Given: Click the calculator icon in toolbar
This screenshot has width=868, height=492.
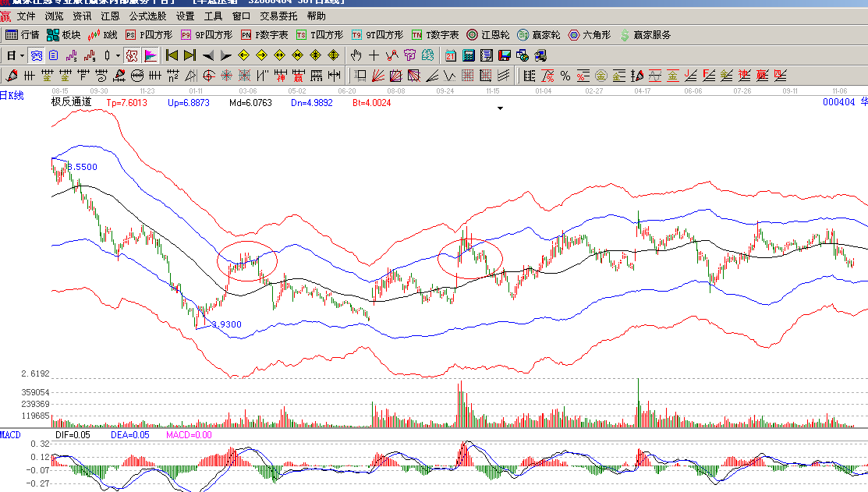Looking at the screenshot, I should click(x=469, y=55).
